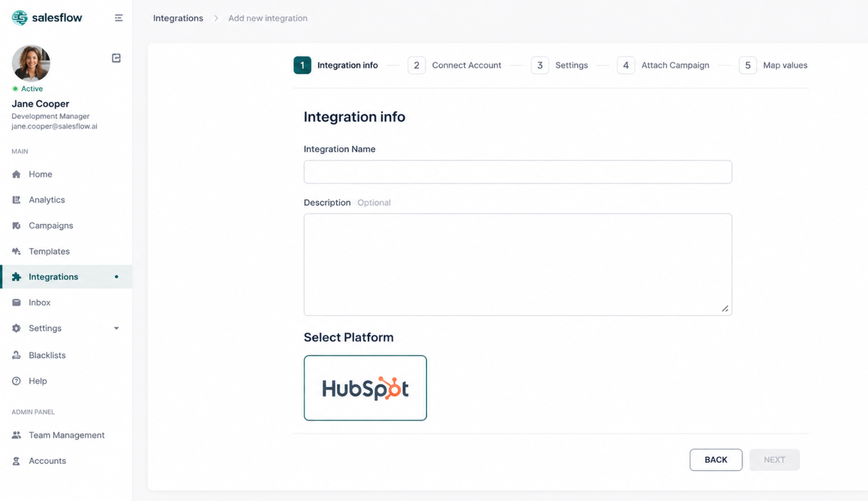The width and height of the screenshot is (868, 501).
Task: Collapse sidebar with hamburger menu icon
Action: (118, 18)
